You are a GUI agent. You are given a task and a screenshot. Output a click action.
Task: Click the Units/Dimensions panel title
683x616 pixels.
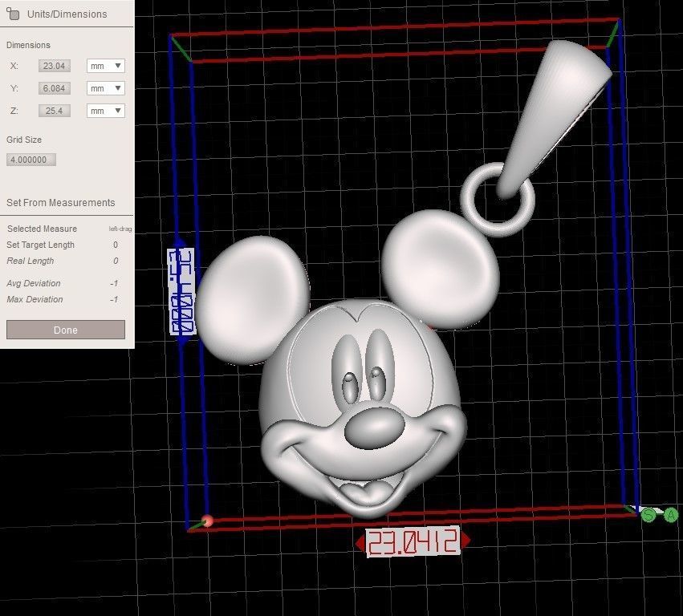pos(67,14)
